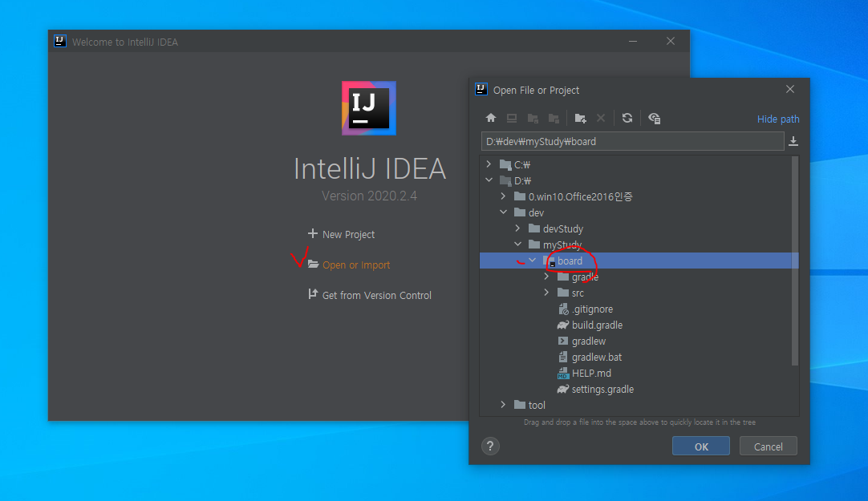Screen dimensions: 868x501
Task: Click the Hide path link
Action: 778,119
